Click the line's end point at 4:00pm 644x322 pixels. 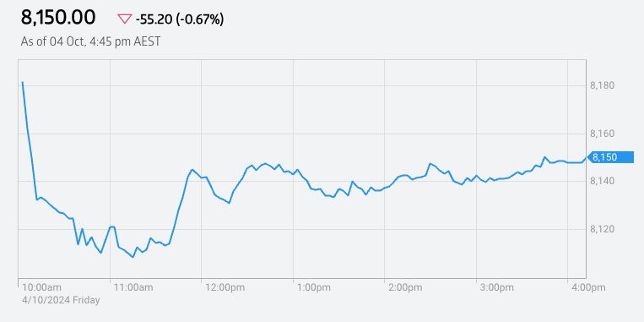click(586, 157)
